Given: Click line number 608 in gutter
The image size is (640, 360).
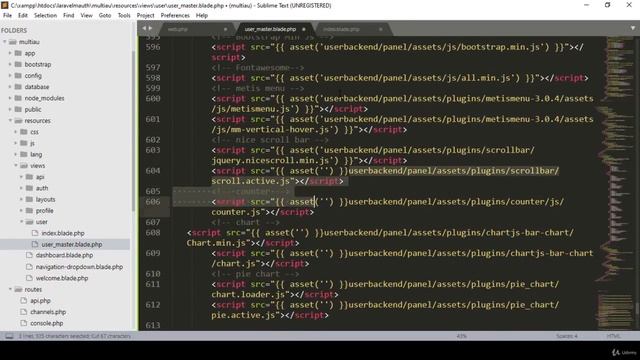Looking at the screenshot, I should pyautogui.click(x=153, y=233).
